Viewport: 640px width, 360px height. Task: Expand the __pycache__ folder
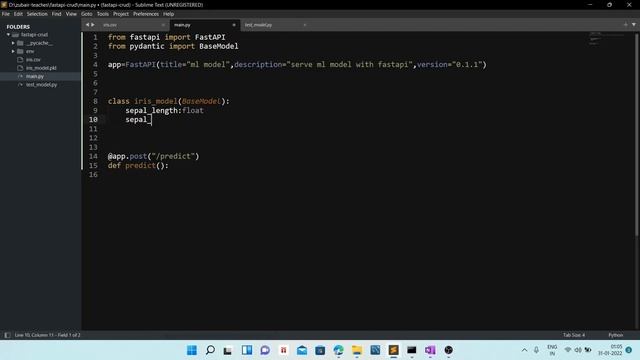(13, 43)
